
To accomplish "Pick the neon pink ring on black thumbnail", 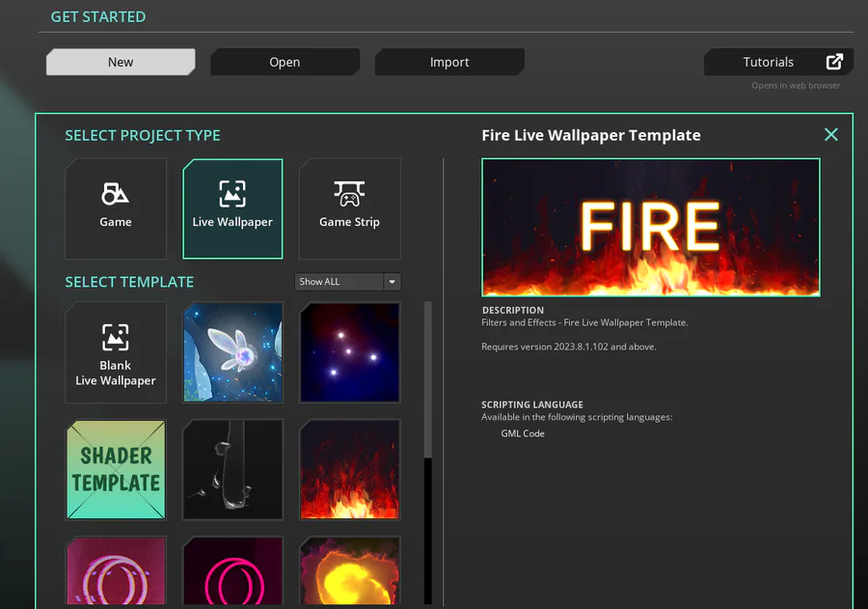I will pos(233,570).
